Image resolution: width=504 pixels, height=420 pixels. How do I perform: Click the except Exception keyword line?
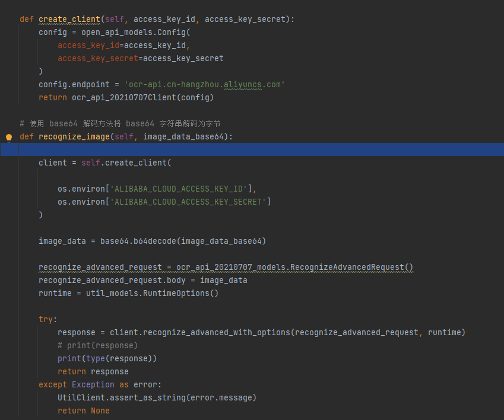[x=100, y=384]
